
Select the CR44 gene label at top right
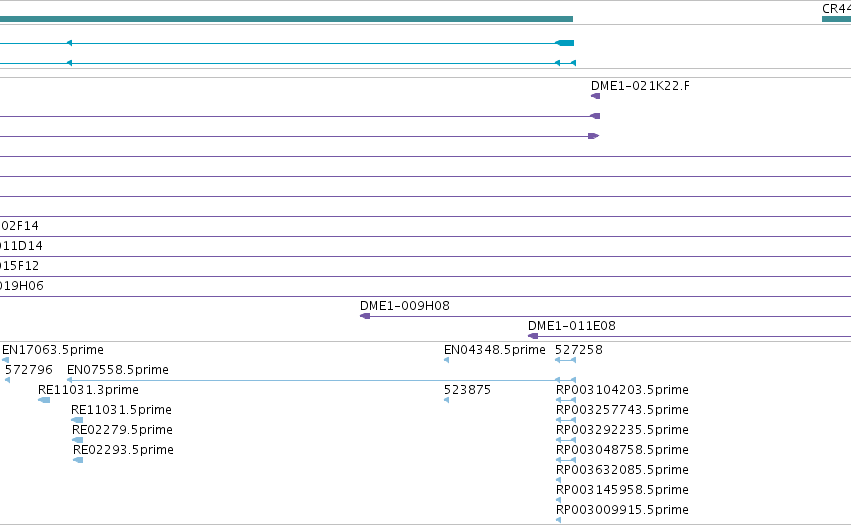pos(836,9)
